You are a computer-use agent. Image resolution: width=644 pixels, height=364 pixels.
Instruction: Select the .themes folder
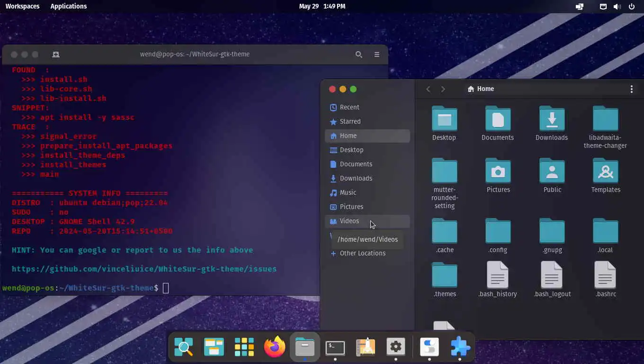(x=445, y=280)
